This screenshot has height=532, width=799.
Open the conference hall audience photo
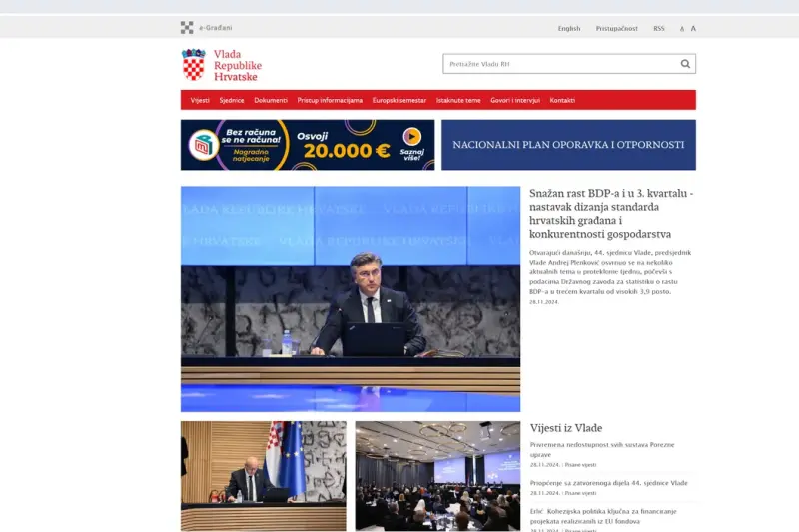click(x=437, y=476)
